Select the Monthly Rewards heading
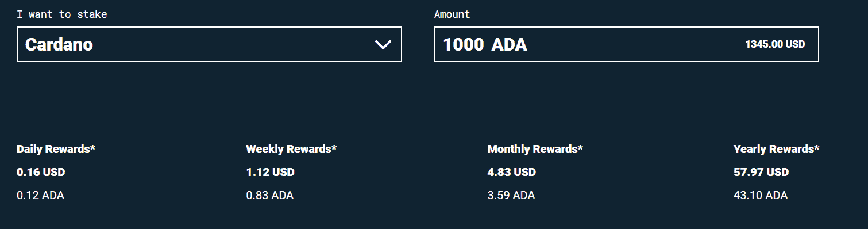Image resolution: width=868 pixels, height=229 pixels. click(x=535, y=149)
